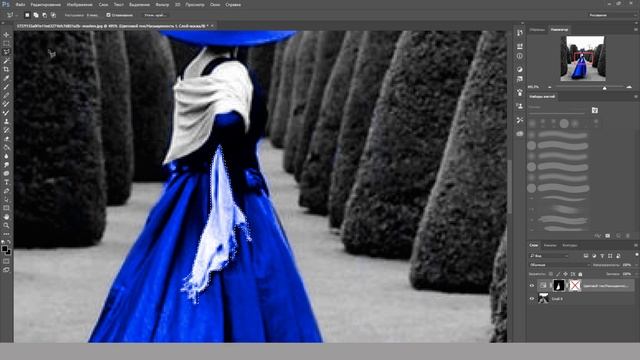Choose New selection mode in options bar

pyautogui.click(x=27, y=15)
